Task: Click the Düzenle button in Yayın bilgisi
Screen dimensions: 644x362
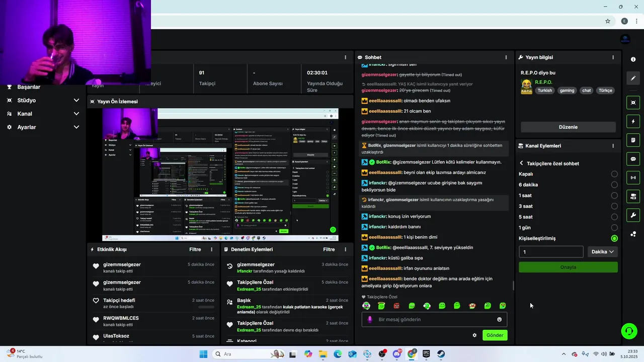Action: tap(568, 127)
